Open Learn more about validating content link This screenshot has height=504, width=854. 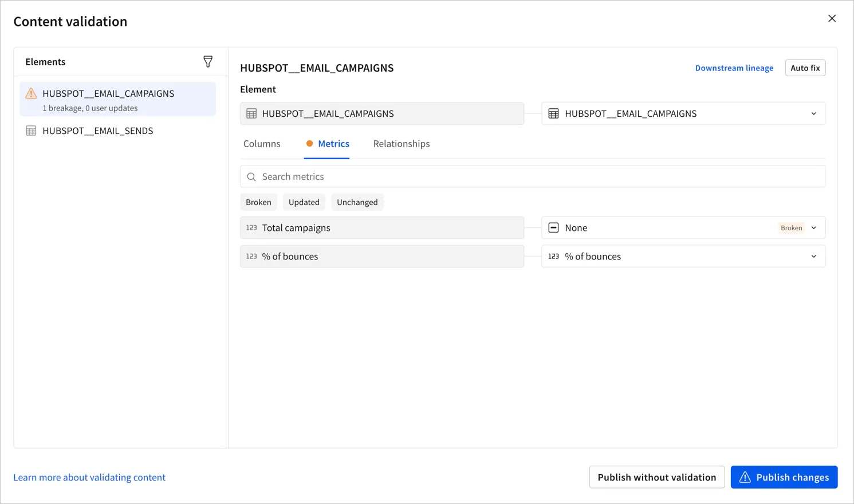(89, 477)
